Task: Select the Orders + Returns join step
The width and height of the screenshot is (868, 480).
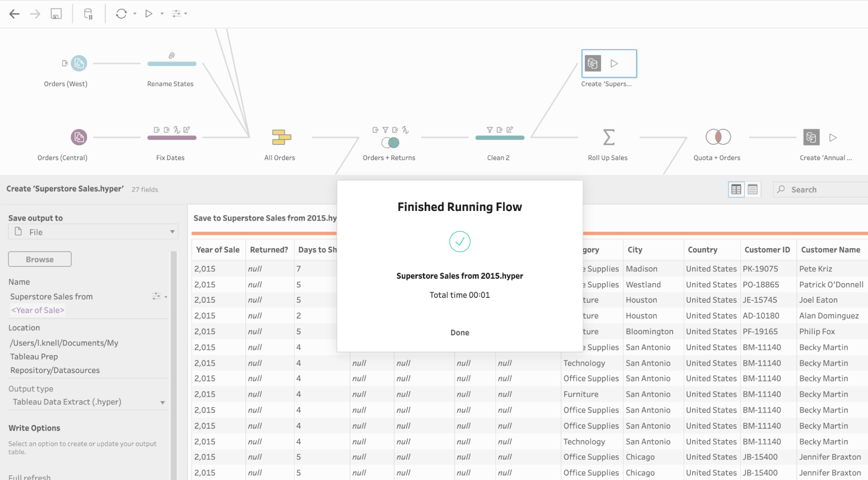Action: (x=390, y=142)
